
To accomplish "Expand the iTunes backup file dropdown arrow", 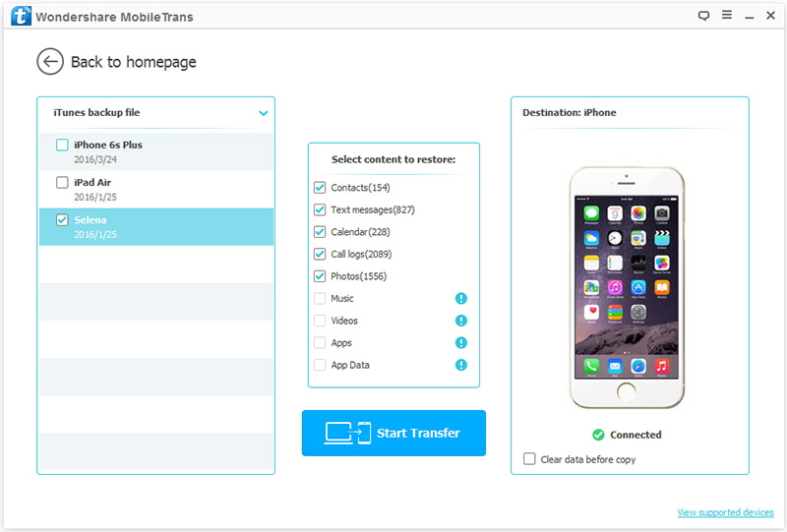I will click(263, 113).
